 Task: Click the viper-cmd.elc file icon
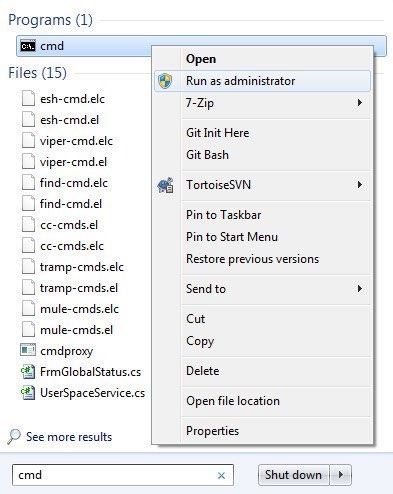(x=28, y=141)
